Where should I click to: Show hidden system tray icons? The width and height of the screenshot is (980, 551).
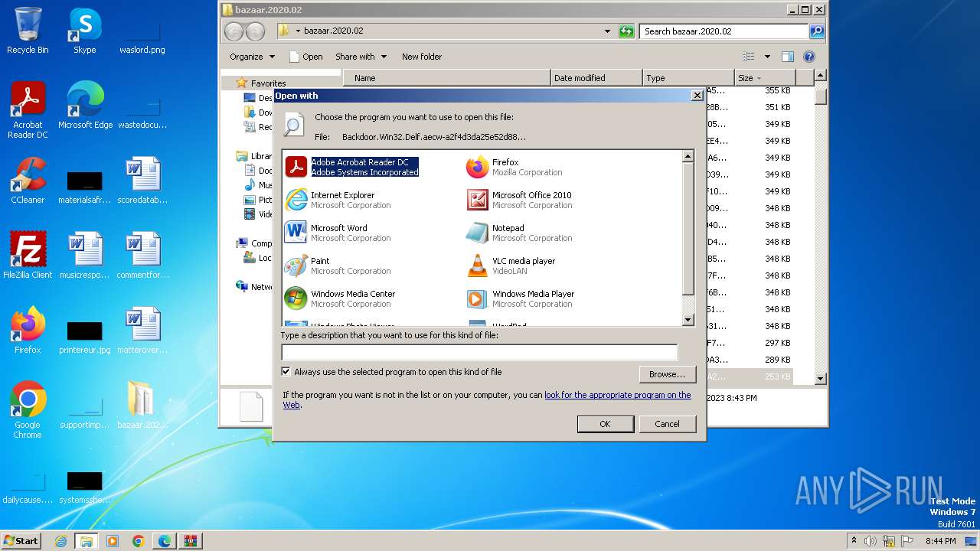854,541
